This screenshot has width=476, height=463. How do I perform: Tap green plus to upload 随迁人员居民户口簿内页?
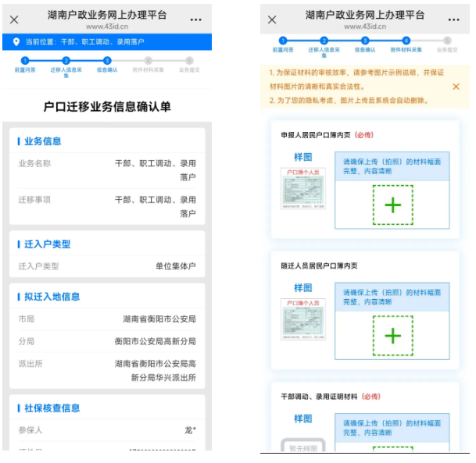392,336
